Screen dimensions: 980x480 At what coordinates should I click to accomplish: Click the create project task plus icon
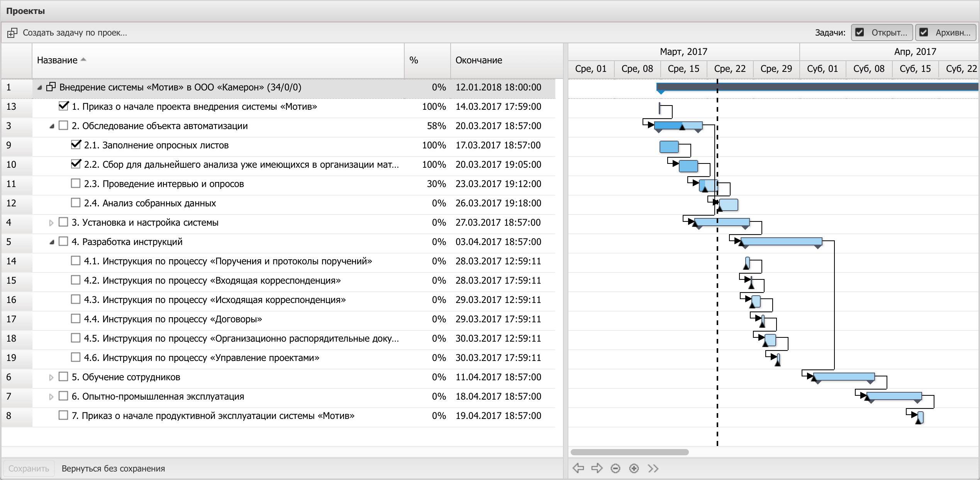click(12, 33)
